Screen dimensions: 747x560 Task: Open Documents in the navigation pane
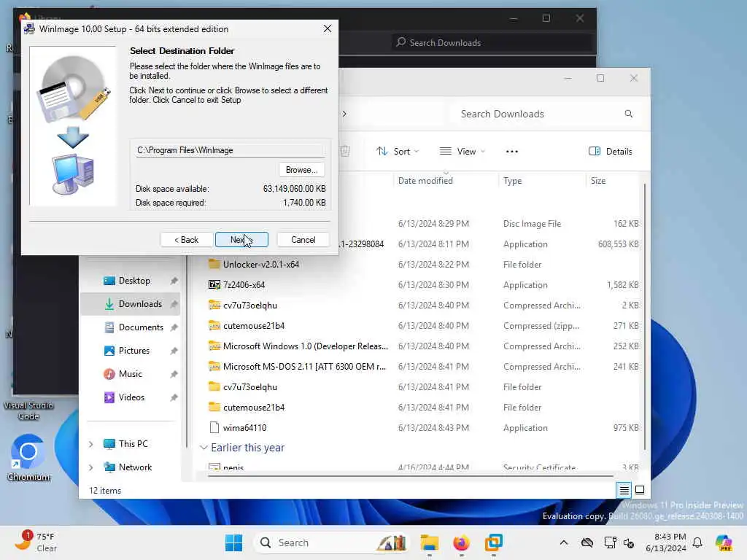pyautogui.click(x=141, y=327)
